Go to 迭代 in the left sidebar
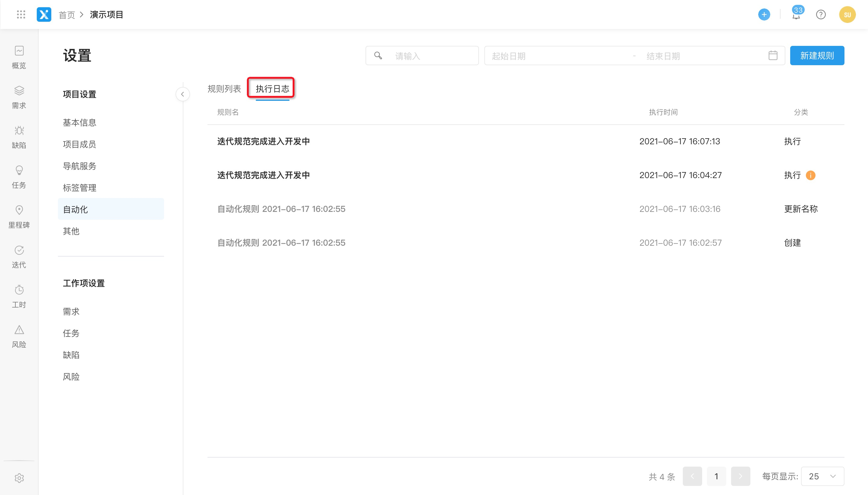 click(19, 257)
